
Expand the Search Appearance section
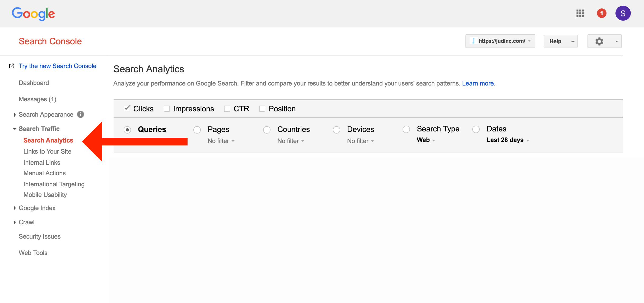[15, 115]
